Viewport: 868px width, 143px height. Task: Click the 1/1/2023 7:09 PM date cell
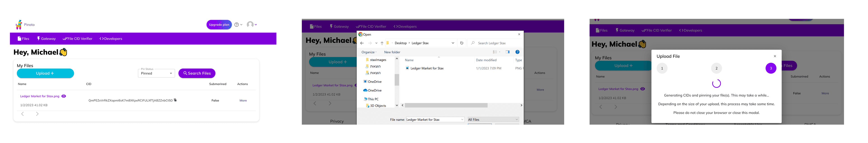pos(488,68)
